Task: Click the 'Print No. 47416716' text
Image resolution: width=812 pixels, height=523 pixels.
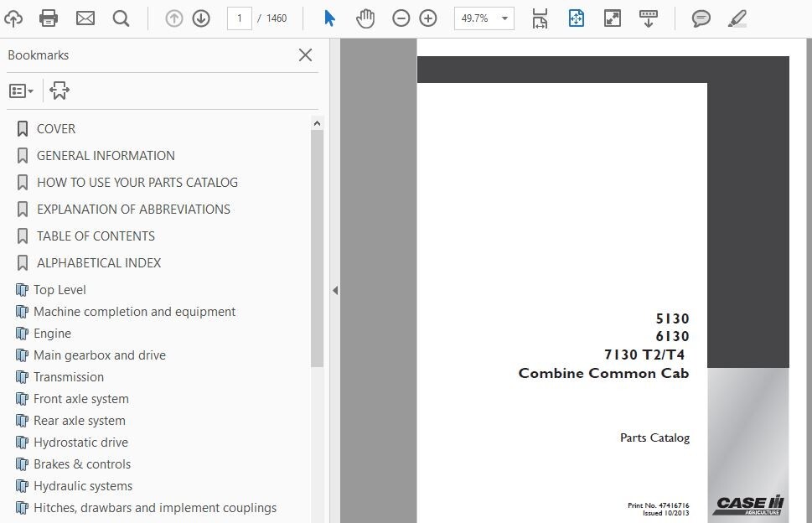Action: [x=658, y=505]
